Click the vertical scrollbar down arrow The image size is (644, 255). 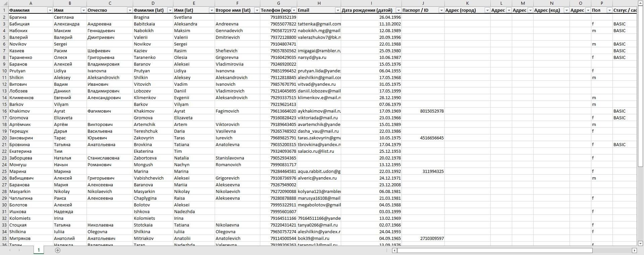(x=640, y=243)
